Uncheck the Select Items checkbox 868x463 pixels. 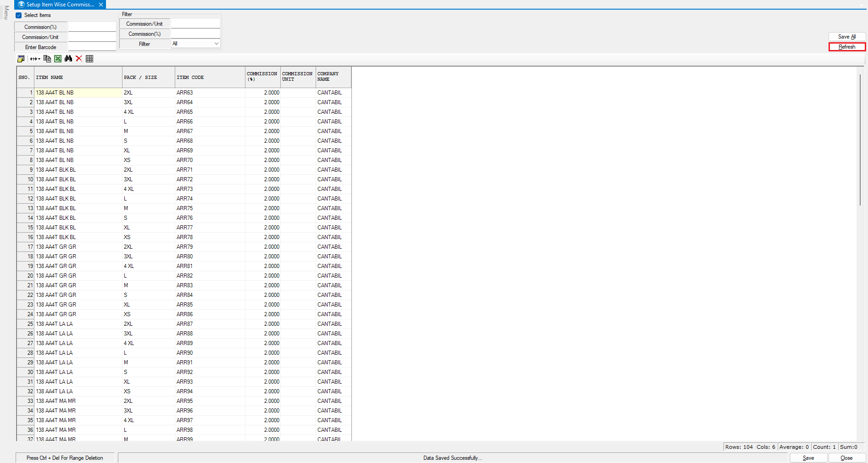(19, 15)
